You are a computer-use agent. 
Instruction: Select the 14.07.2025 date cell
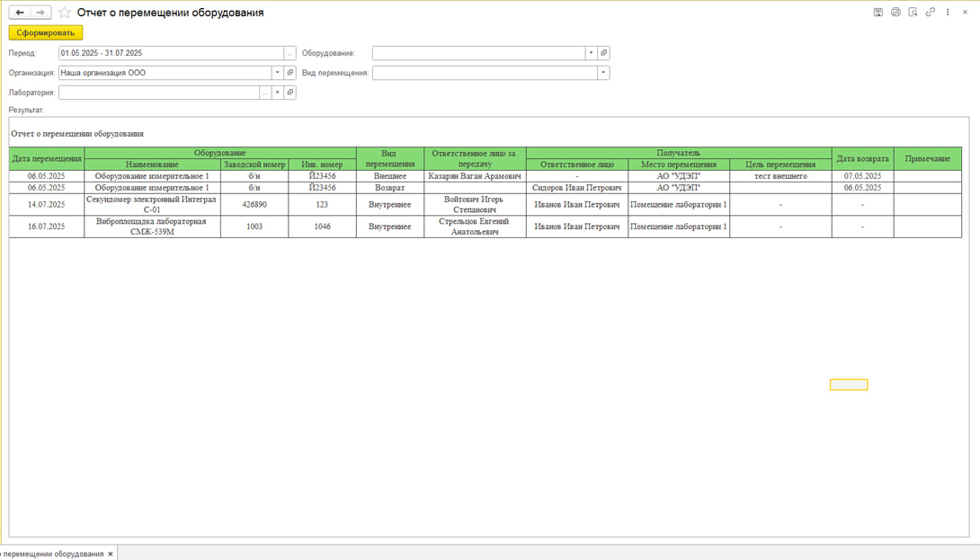46,204
